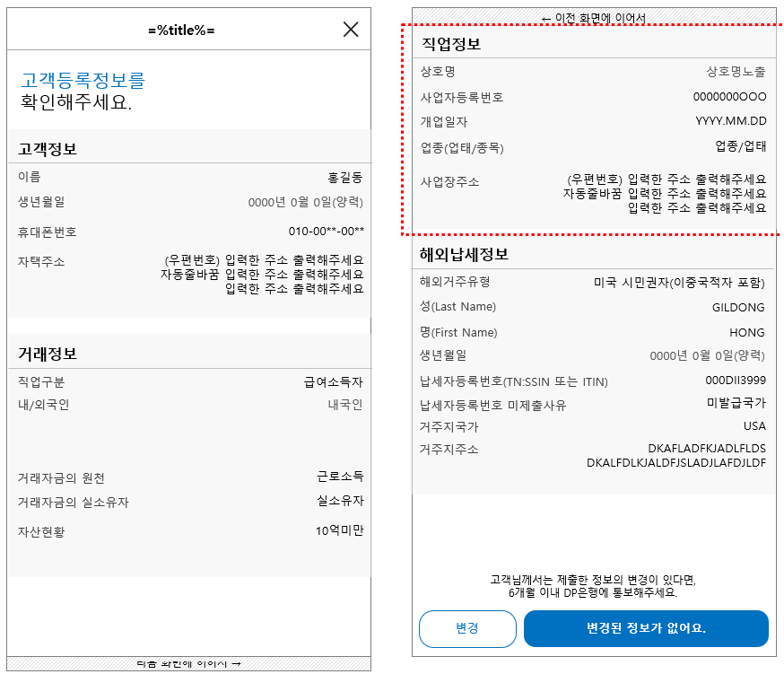Screen dimensions: 784x674
Task: Confirm with 변경된 정보가 없어요 button
Action: [x=646, y=628]
